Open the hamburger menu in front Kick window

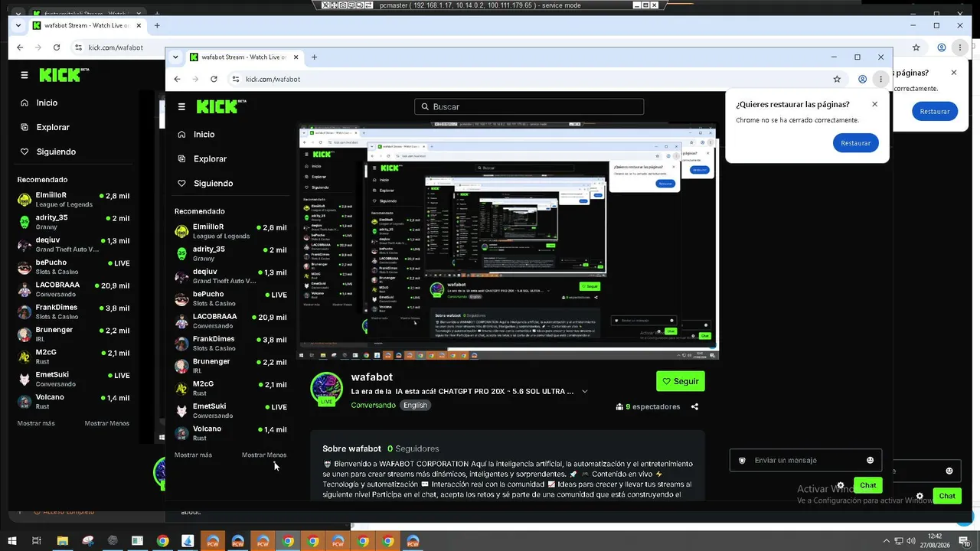coord(181,107)
